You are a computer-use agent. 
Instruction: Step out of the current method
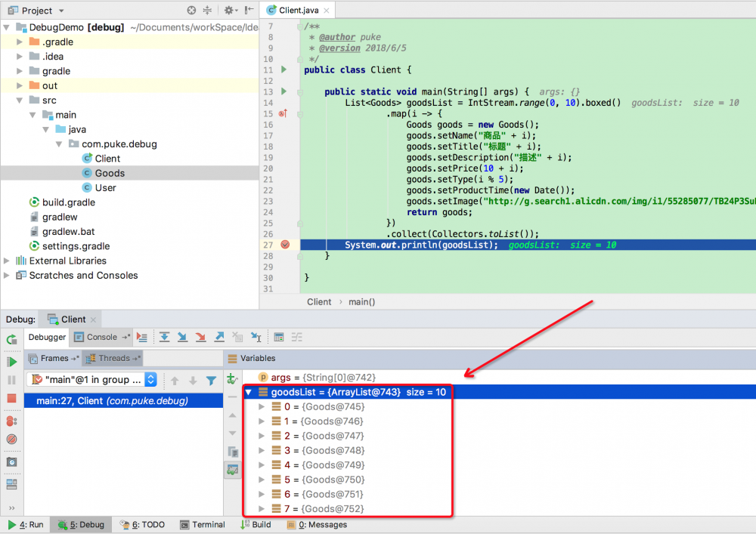[x=218, y=337]
